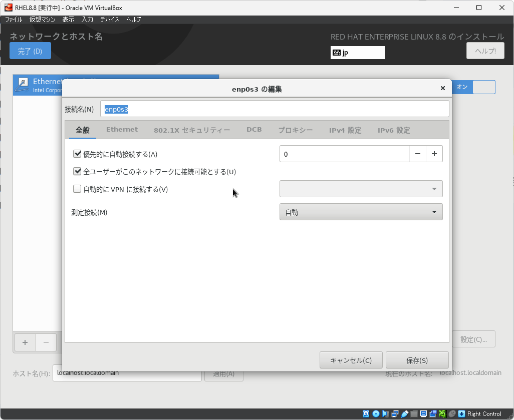Click the recording status icon

(433, 414)
